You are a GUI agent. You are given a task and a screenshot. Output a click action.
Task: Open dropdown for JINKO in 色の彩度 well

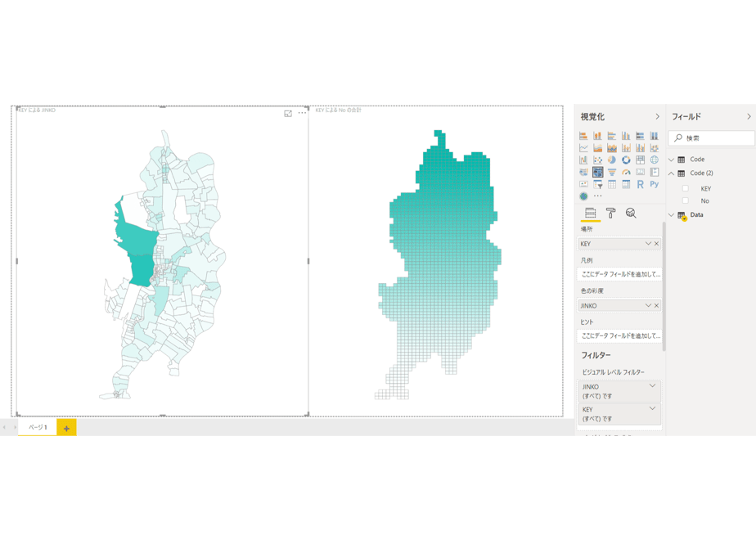pyautogui.click(x=648, y=305)
